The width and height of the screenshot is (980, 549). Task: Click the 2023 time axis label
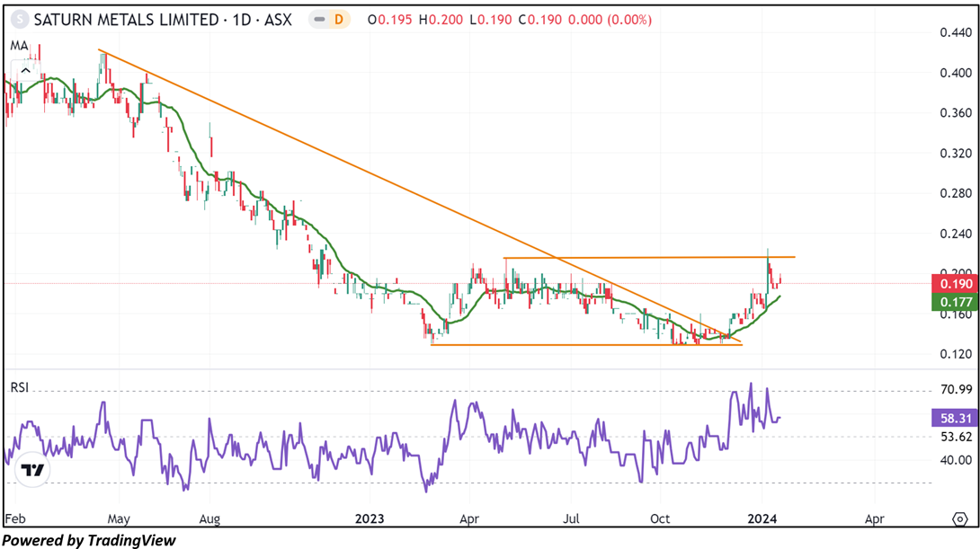click(x=370, y=519)
